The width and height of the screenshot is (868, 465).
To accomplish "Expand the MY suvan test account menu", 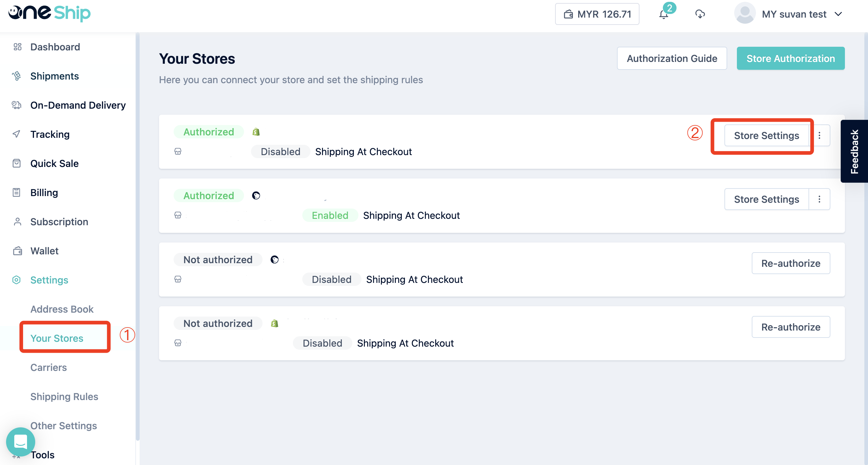I will (838, 14).
